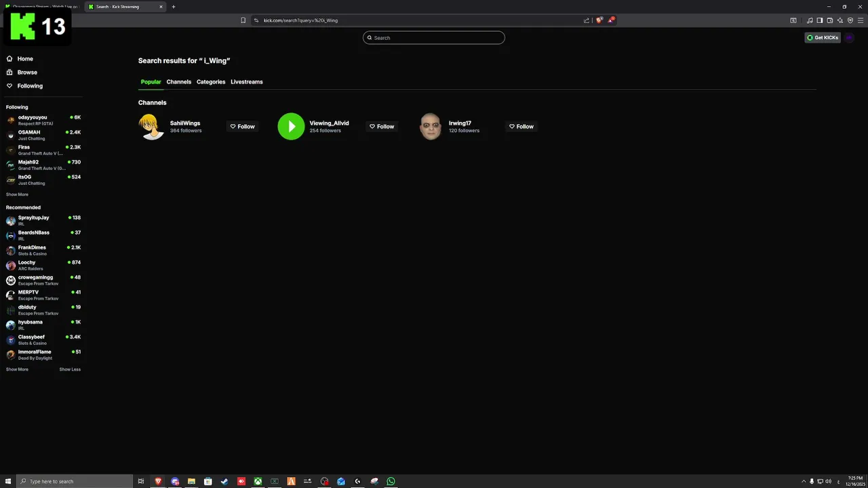Click the Viewing_Allvid channel name
Viewport: 868px width, 488px height.
click(x=329, y=123)
